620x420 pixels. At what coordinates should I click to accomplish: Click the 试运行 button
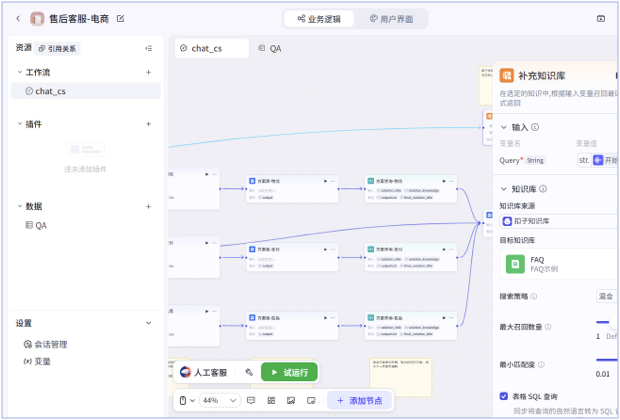click(x=290, y=372)
